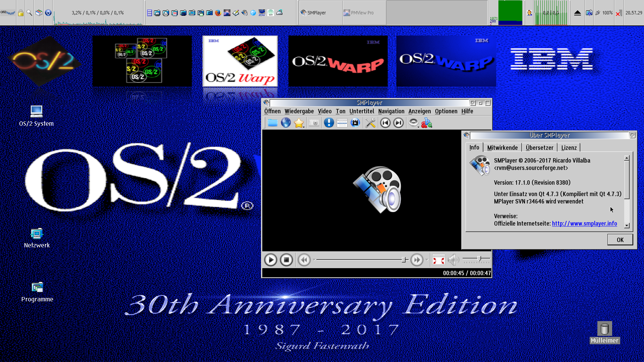
Task: Launch Firefox from the top bar
Action: [x=218, y=13]
